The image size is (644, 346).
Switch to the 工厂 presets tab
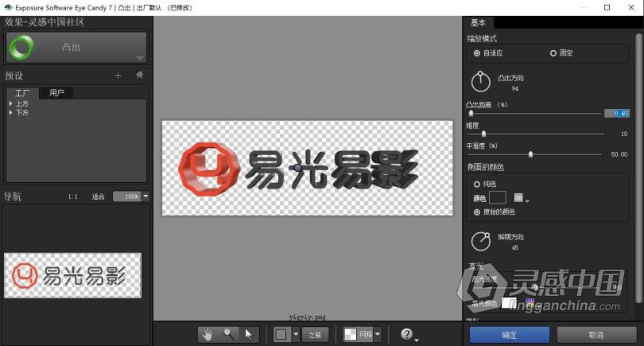pyautogui.click(x=22, y=93)
